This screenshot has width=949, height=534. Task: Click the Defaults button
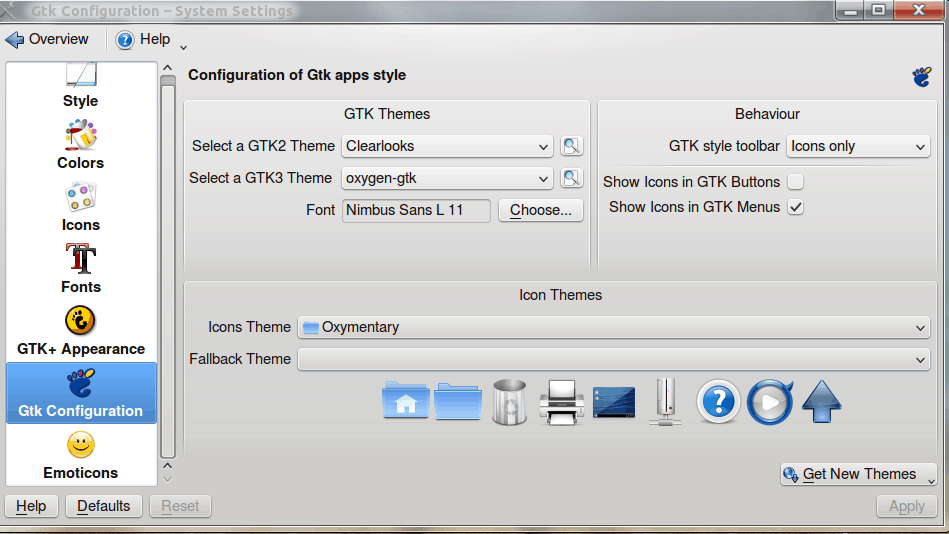103,506
